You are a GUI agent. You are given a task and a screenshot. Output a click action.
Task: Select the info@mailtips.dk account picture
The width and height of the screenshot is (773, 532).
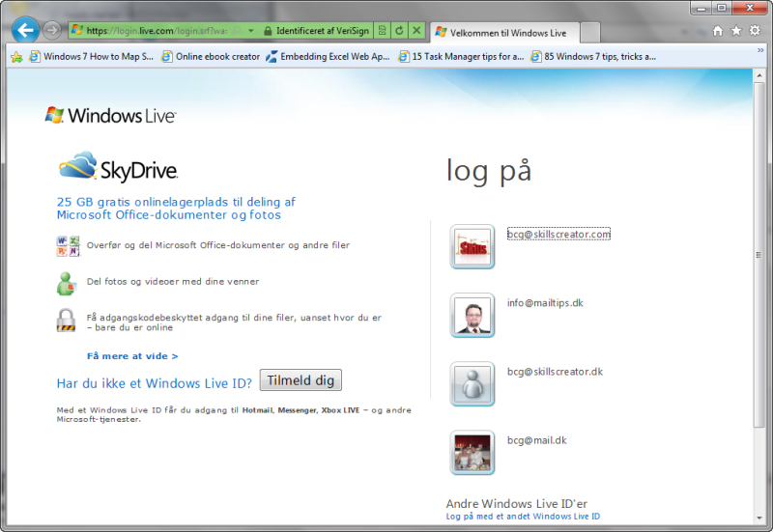coord(472,316)
